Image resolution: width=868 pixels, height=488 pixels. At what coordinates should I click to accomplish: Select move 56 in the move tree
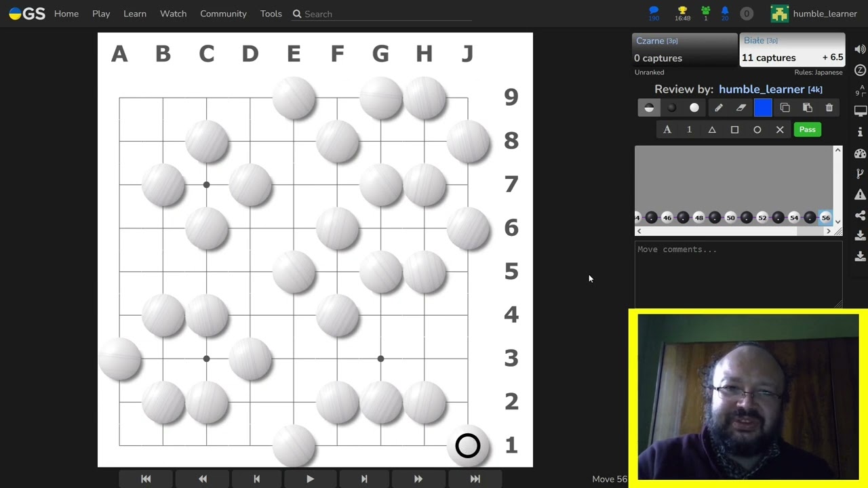click(x=825, y=218)
